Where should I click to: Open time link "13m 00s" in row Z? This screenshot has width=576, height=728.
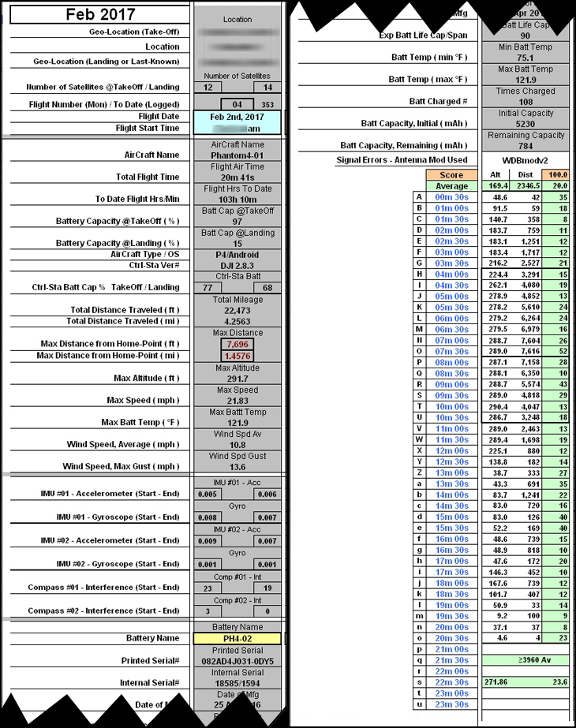pos(451,472)
